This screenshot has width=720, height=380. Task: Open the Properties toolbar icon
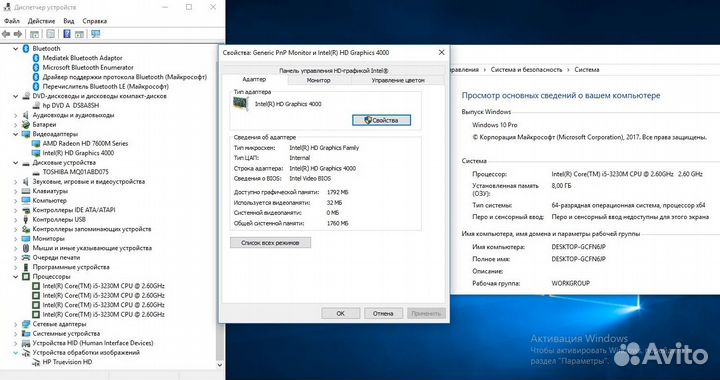click(51, 34)
